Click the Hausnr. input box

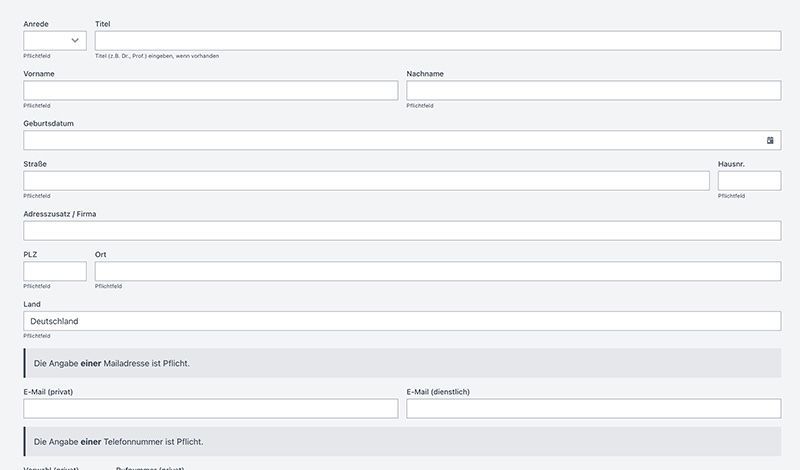pos(749,181)
